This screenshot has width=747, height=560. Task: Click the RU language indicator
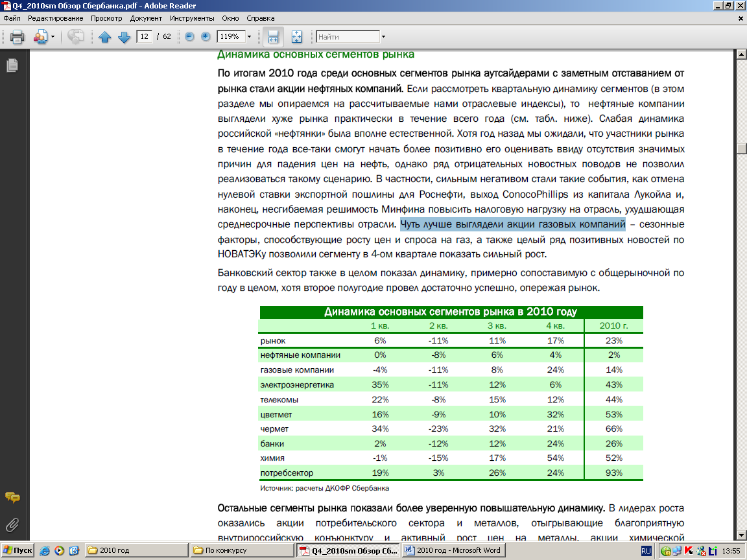[646, 551]
